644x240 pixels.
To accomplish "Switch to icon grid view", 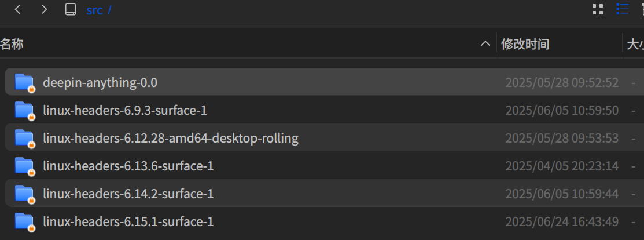I will click(598, 9).
